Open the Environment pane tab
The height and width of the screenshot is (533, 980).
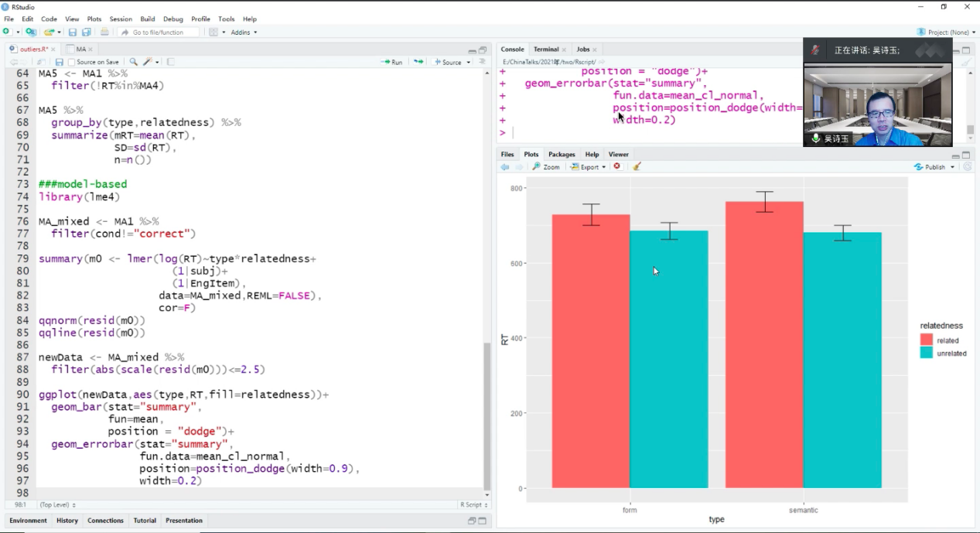coord(29,521)
